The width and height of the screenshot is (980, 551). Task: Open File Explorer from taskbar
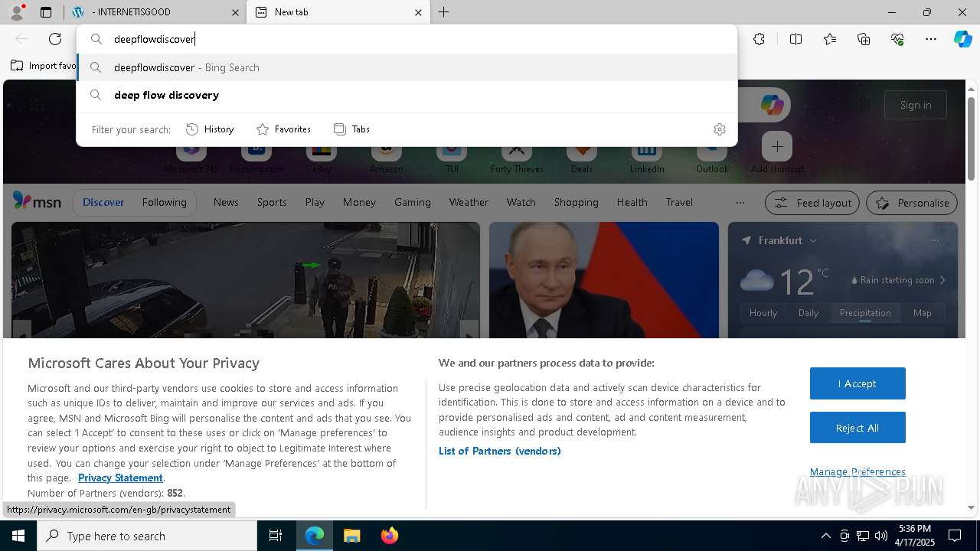(351, 536)
